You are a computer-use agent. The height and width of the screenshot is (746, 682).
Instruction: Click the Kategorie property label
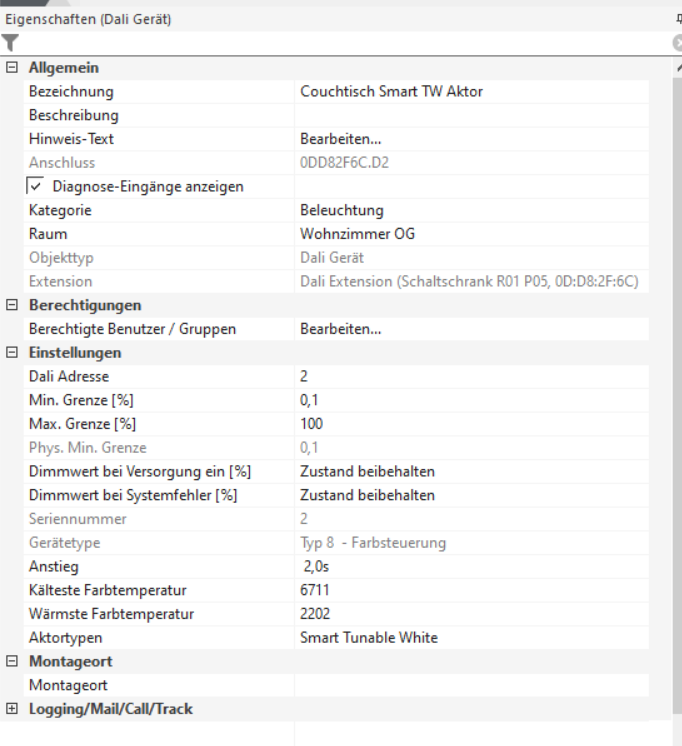tap(60, 210)
